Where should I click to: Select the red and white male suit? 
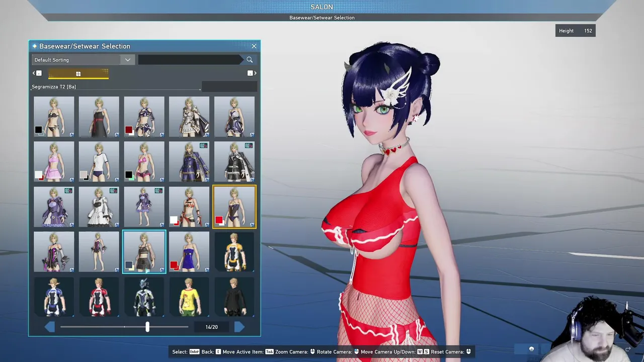[99, 297]
